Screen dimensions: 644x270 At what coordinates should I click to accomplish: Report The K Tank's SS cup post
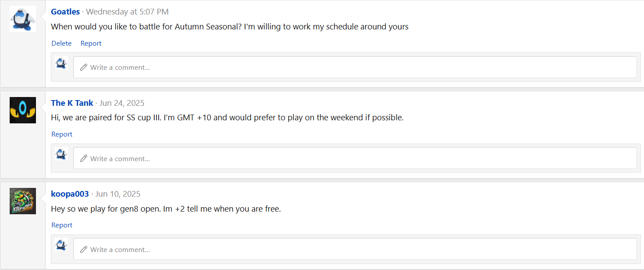pyautogui.click(x=62, y=134)
